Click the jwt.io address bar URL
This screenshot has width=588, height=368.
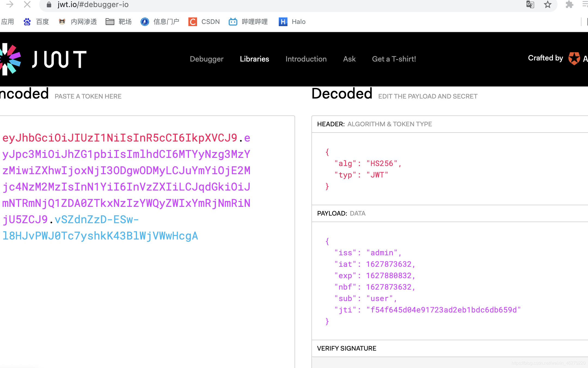click(x=93, y=4)
